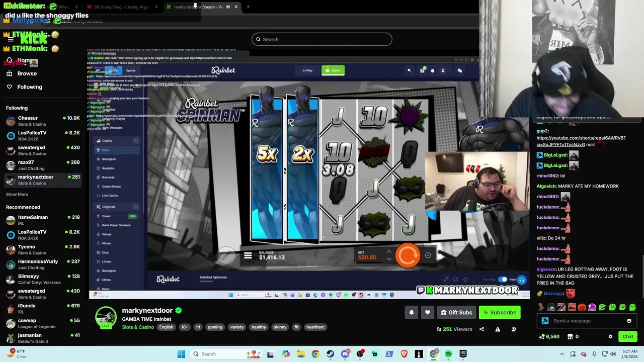Screen dimensions: 644x362
Task: Open autoplay settings beside spin button
Action: point(428,255)
